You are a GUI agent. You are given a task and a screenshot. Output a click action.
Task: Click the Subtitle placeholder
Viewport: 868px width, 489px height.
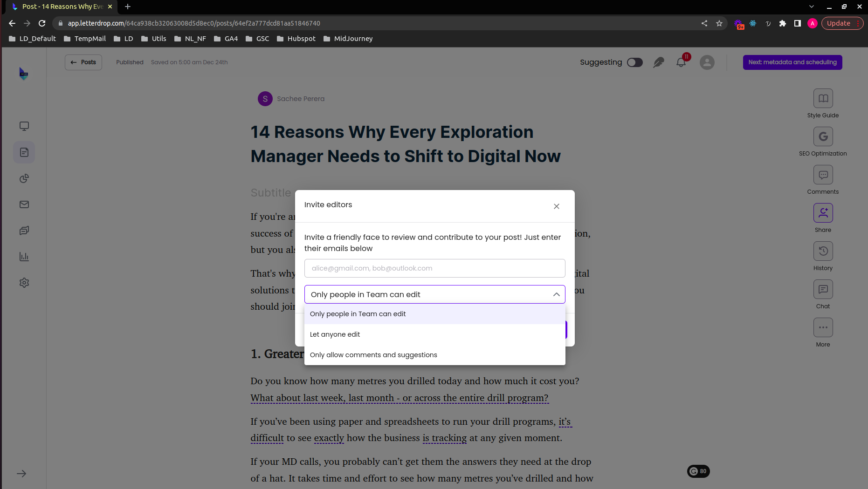(x=270, y=192)
